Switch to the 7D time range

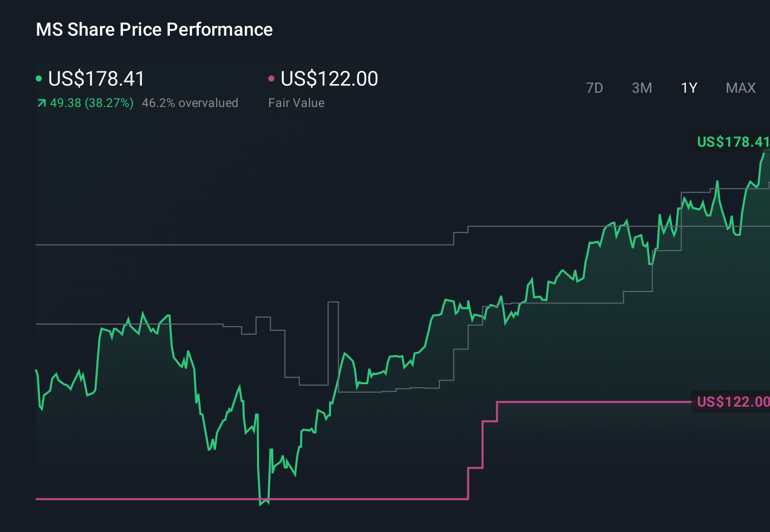pyautogui.click(x=595, y=88)
